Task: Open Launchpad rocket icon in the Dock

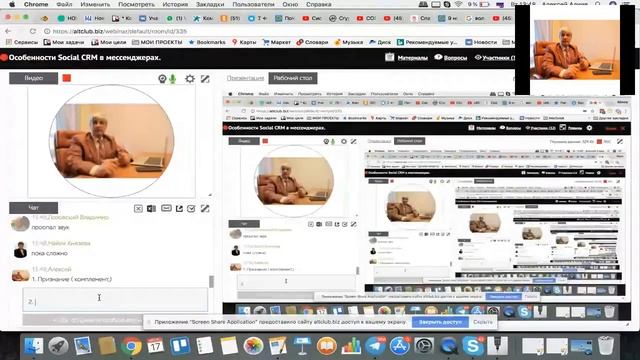Action: pyautogui.click(x=58, y=346)
